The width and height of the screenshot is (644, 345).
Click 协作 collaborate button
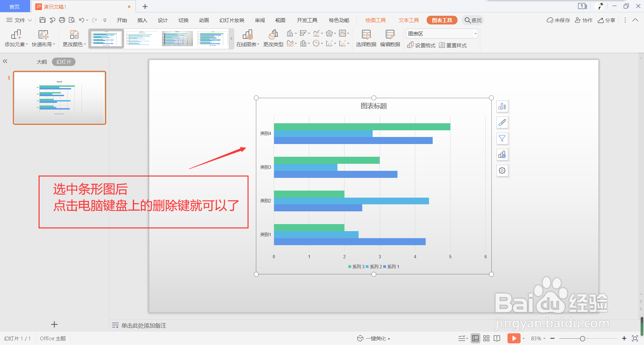click(x=584, y=20)
